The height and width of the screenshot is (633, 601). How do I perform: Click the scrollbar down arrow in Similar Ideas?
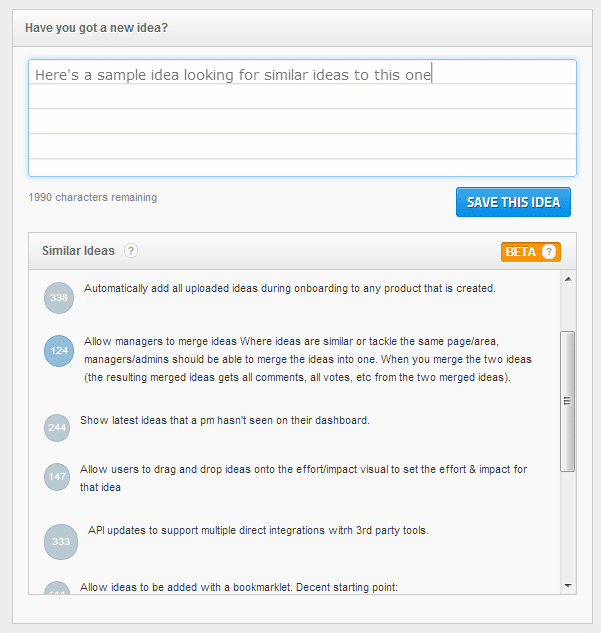[x=568, y=586]
